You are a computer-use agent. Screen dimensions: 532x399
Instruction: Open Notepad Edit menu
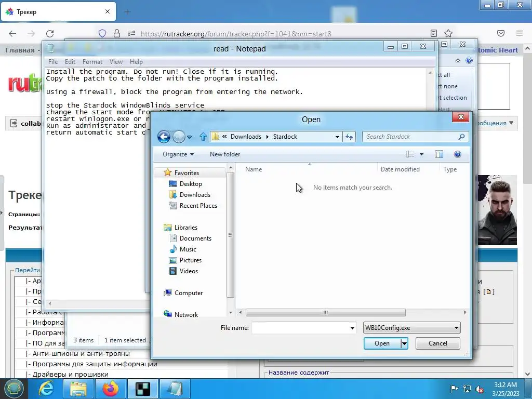coord(70,62)
